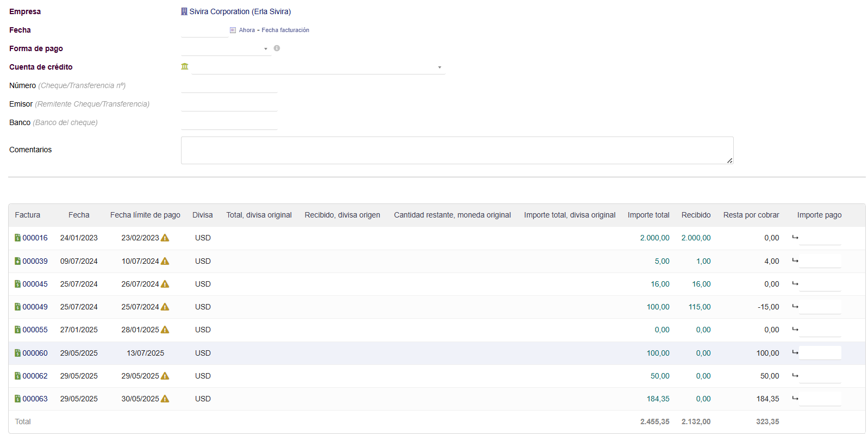This screenshot has width=868, height=434.
Task: Click the Fecha date input field
Action: (204, 30)
